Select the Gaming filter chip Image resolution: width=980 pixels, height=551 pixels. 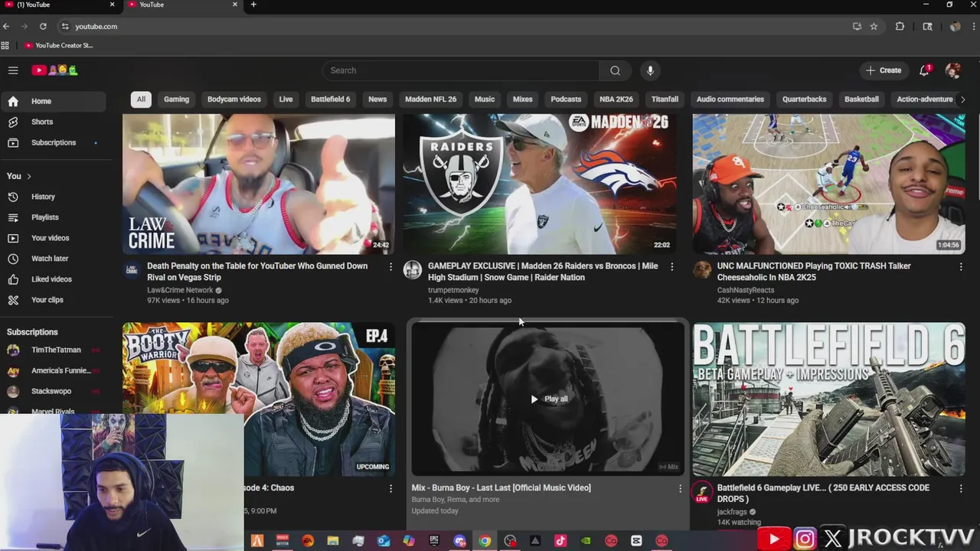point(176,99)
